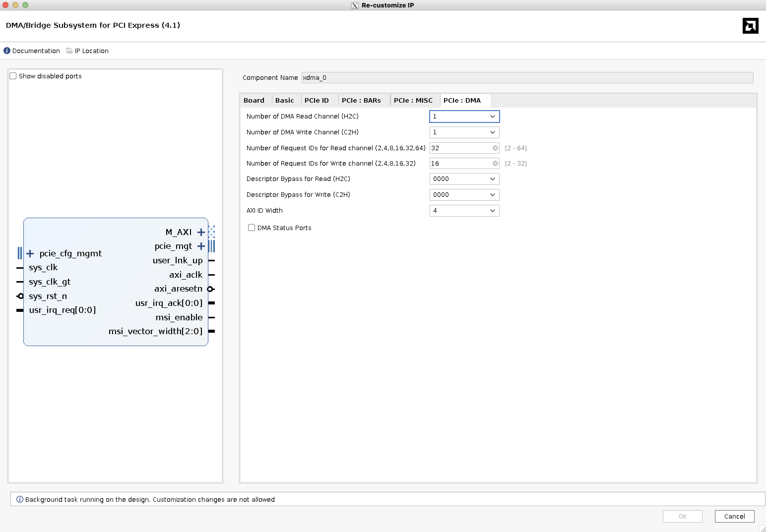Switch to the Basic tab
The height and width of the screenshot is (532, 766).
(285, 100)
